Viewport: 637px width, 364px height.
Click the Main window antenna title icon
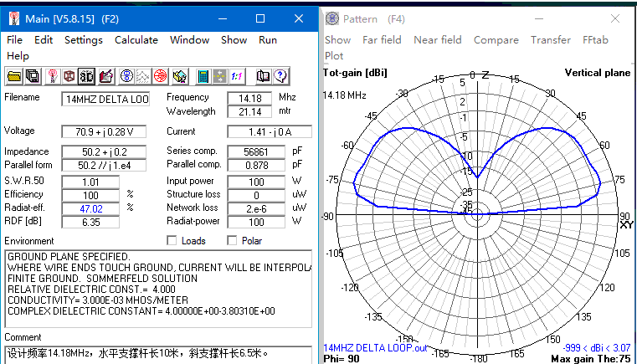tap(14, 18)
